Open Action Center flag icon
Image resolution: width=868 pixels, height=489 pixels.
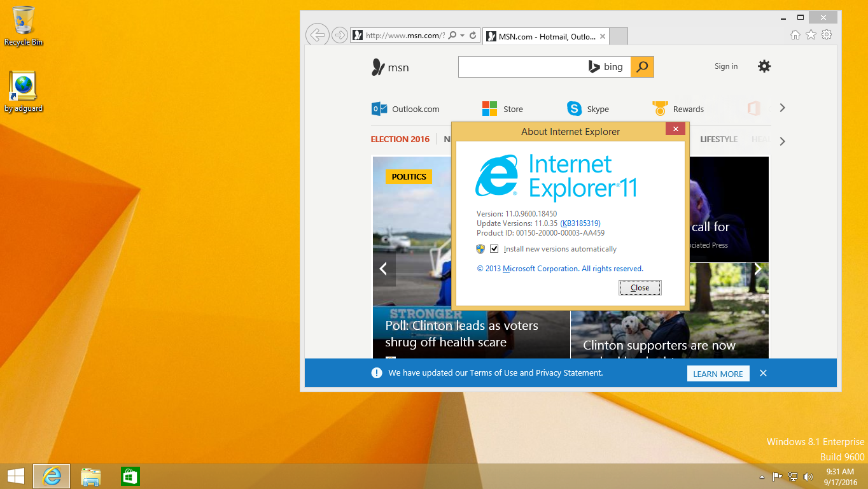778,476
